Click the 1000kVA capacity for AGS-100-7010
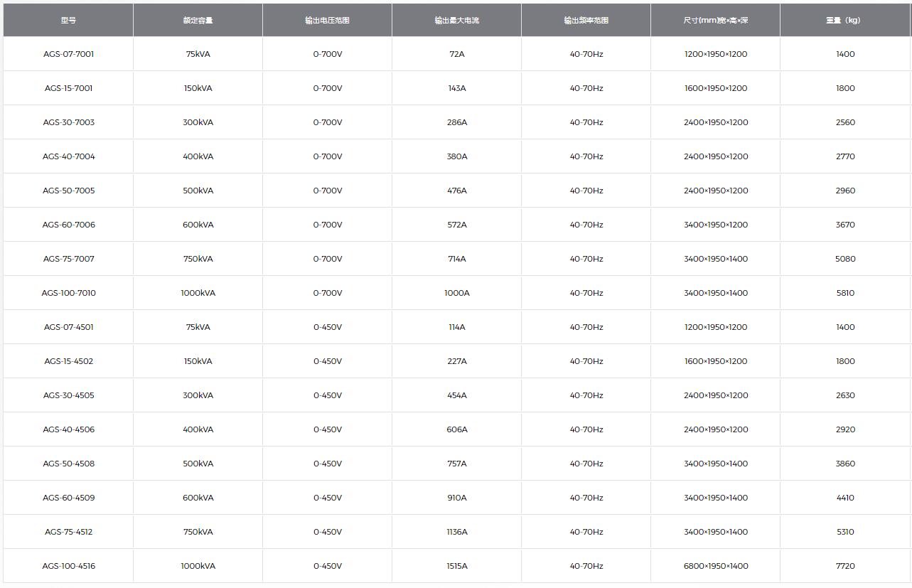Screen dimensions: 912x588 pos(198,293)
